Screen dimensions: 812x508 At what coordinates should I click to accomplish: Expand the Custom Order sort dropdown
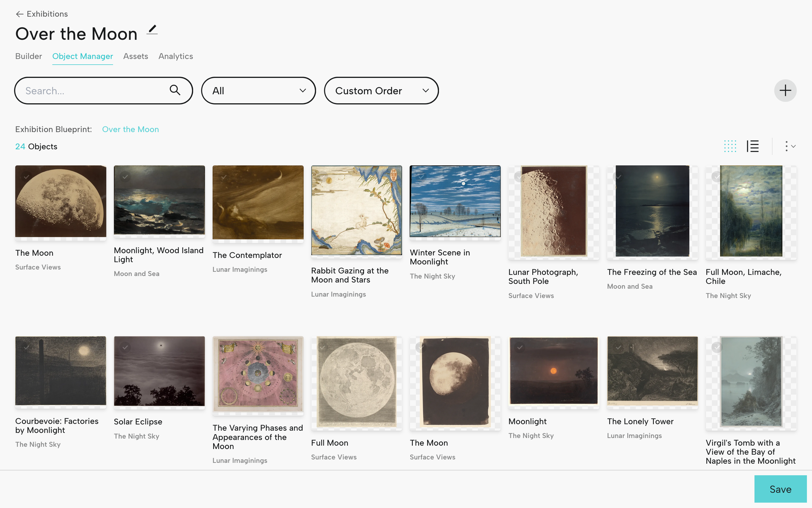coord(381,90)
